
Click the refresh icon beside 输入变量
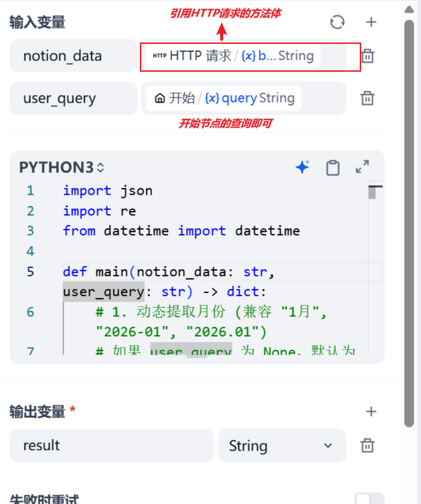tap(337, 22)
